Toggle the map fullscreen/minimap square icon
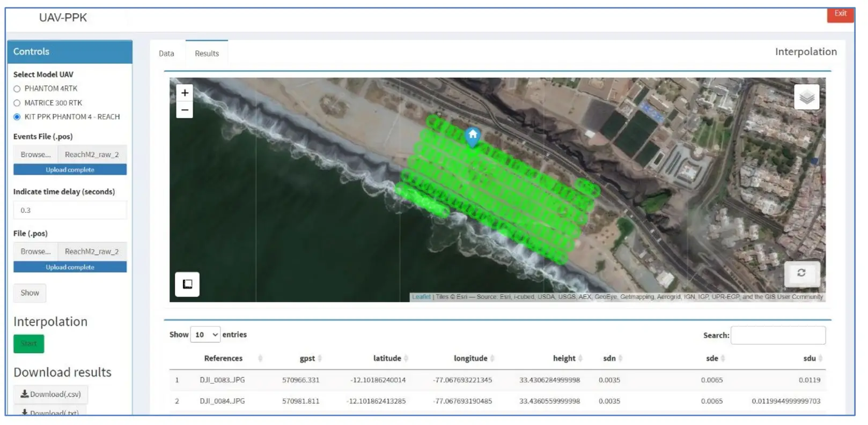Viewport: 868px width, 425px height. coord(187,284)
